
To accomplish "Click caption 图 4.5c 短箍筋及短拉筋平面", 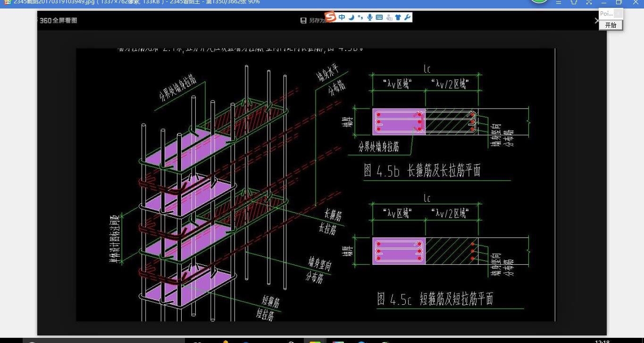I will pos(435,299).
